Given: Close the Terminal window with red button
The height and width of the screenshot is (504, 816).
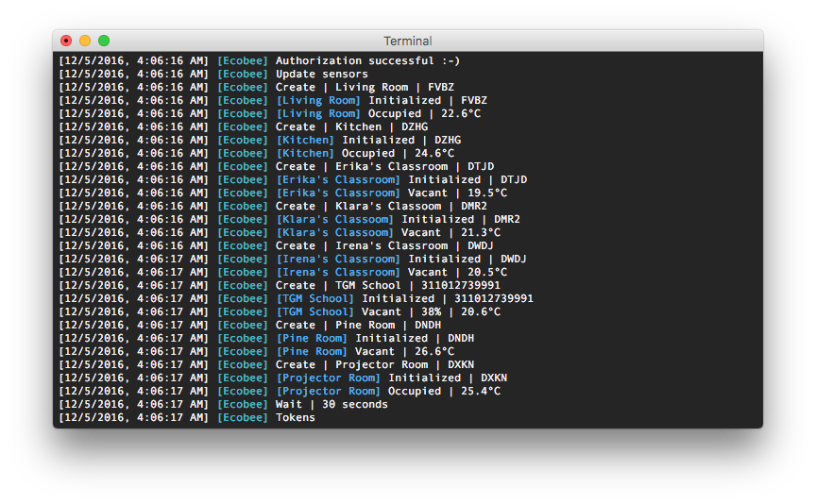Looking at the screenshot, I should pos(66,41).
